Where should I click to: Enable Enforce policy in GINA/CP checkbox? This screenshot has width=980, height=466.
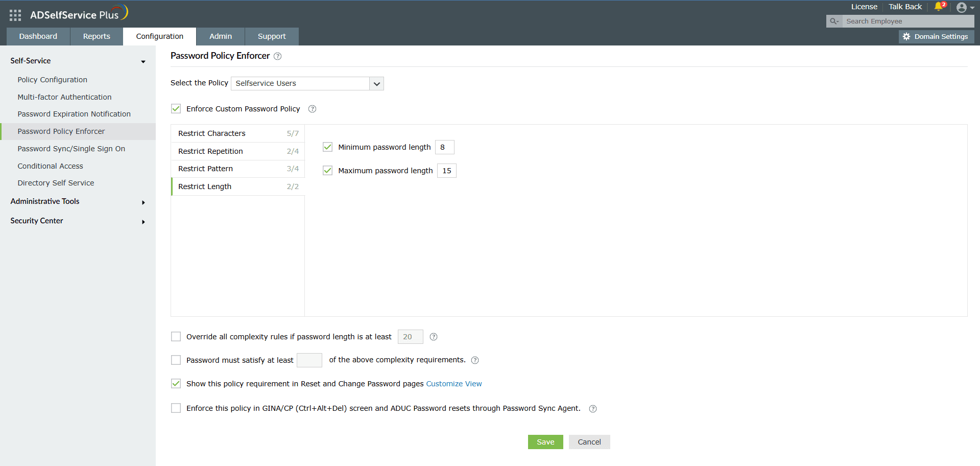[x=176, y=408]
